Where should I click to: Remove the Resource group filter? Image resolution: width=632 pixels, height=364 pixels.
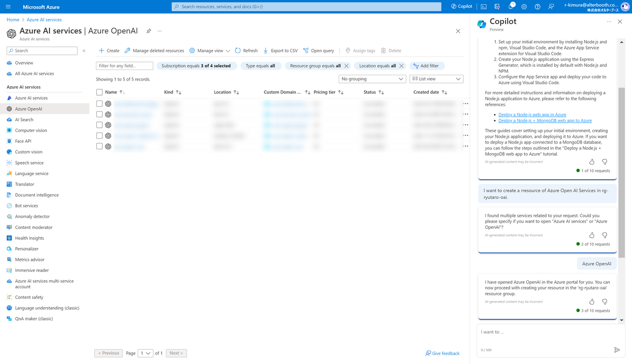(346, 66)
